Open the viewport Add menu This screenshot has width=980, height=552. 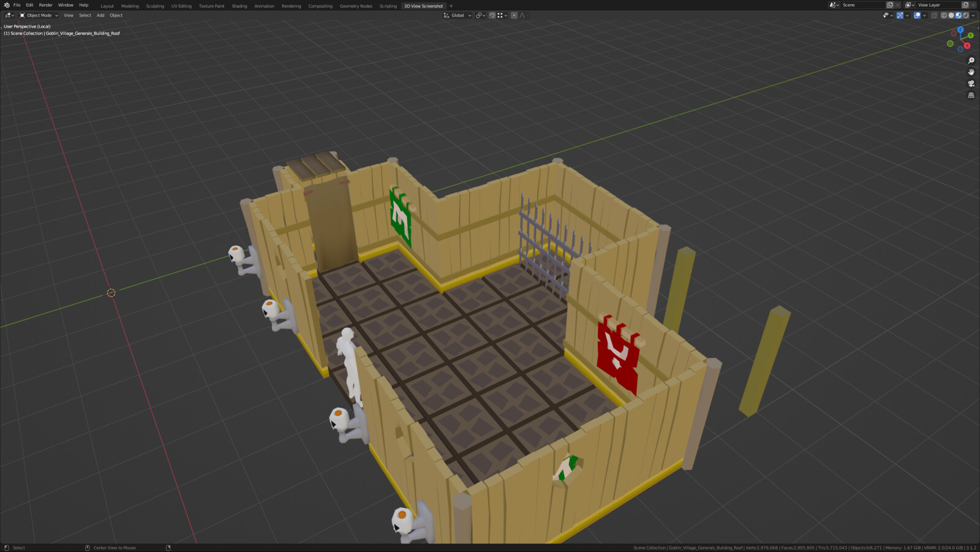[x=100, y=15]
